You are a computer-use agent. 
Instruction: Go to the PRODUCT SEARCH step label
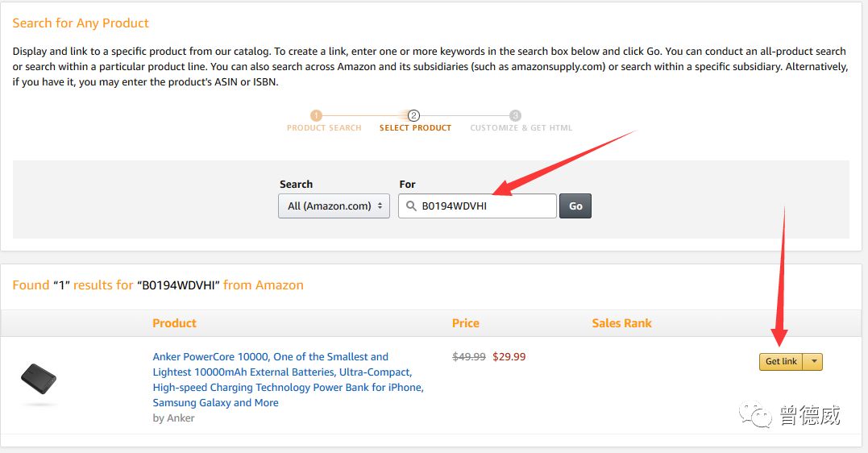pos(324,128)
